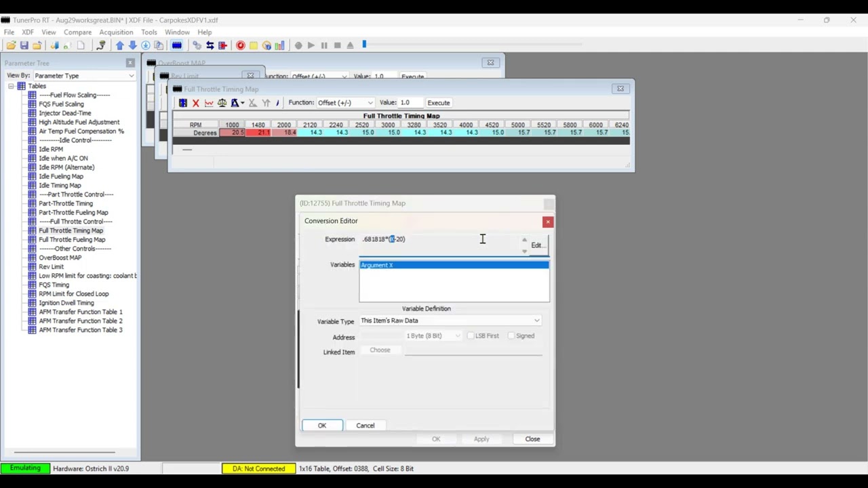Image resolution: width=868 pixels, height=488 pixels.
Task: Save the bin with the floppy disk icon
Action: coord(24,45)
